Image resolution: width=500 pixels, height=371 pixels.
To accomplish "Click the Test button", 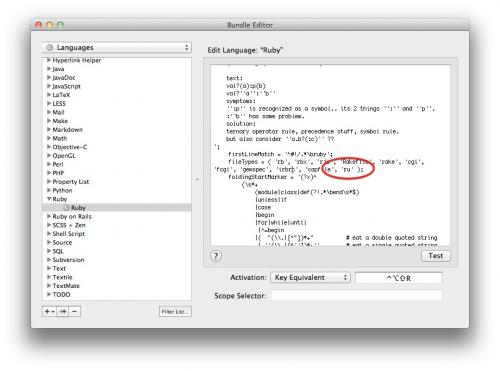I will point(435,256).
